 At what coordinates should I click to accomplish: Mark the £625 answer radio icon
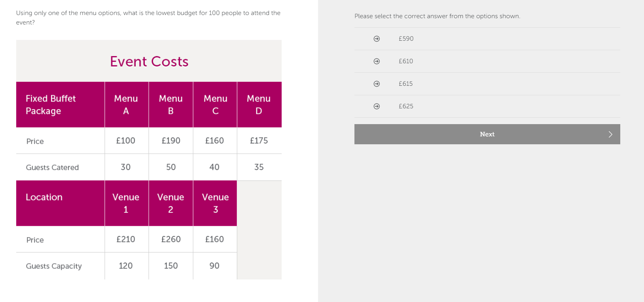[377, 106]
